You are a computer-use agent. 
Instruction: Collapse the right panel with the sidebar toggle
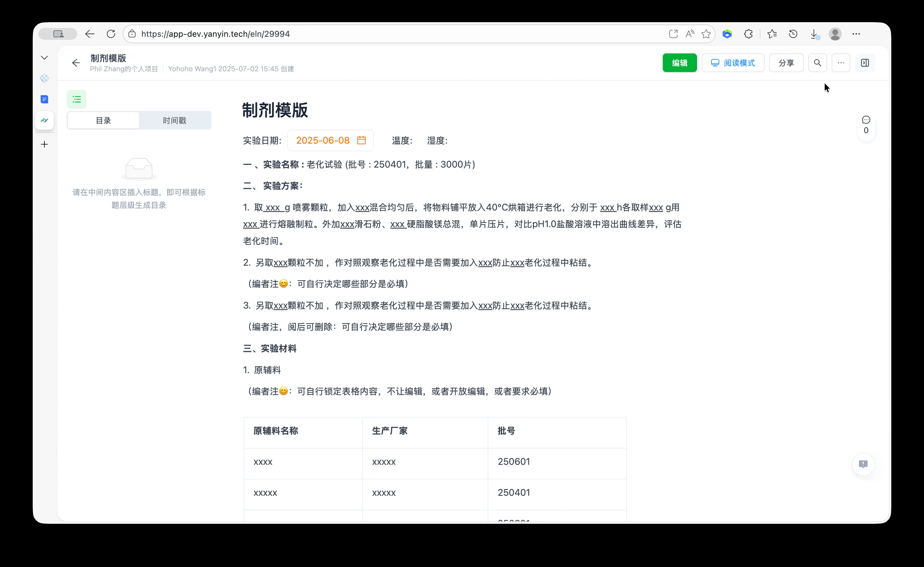(865, 62)
